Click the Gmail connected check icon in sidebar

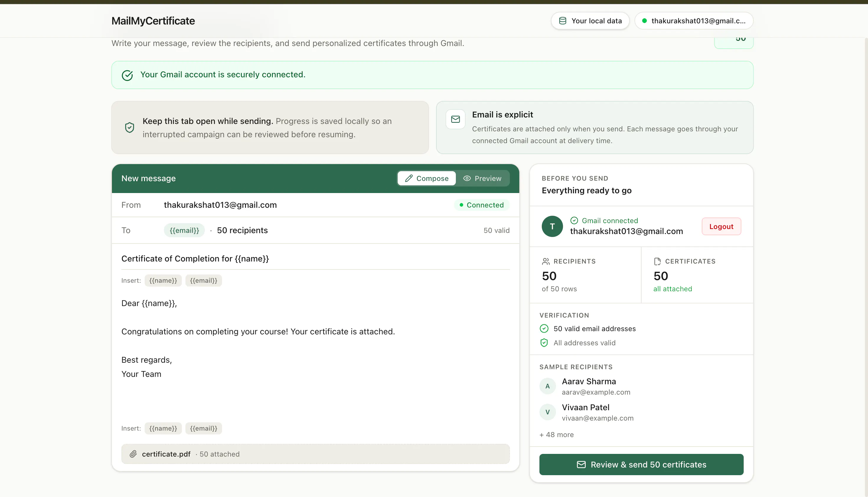574,220
